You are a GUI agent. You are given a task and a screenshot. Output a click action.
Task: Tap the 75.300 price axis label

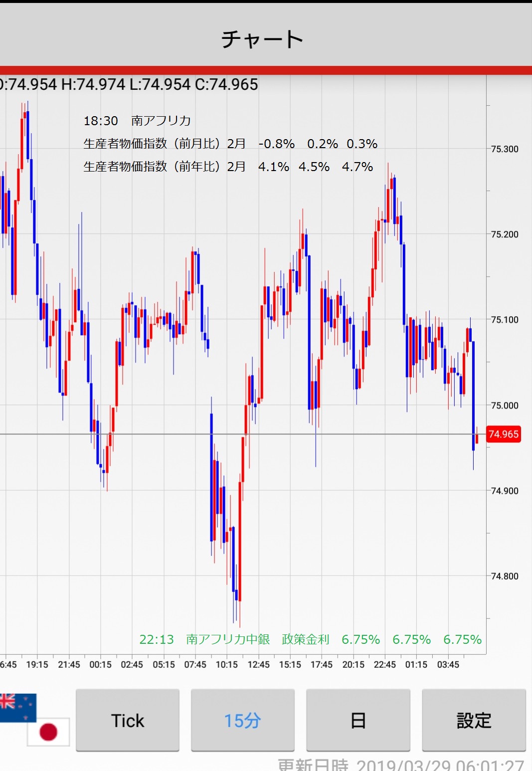[505, 149]
